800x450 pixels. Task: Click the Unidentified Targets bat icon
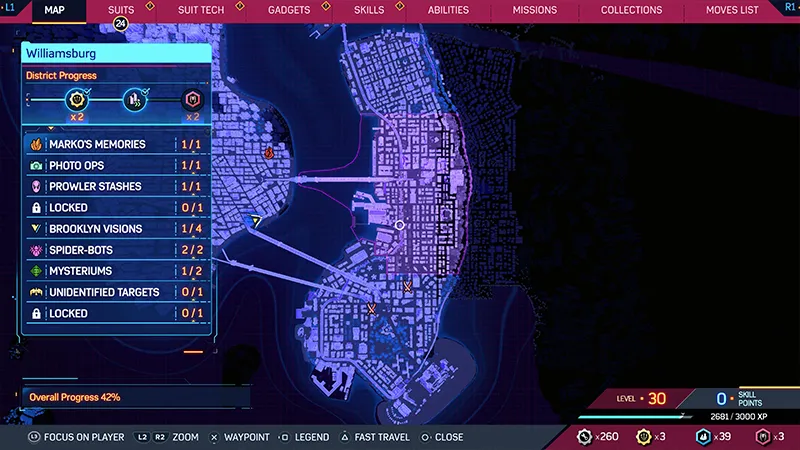[36, 292]
